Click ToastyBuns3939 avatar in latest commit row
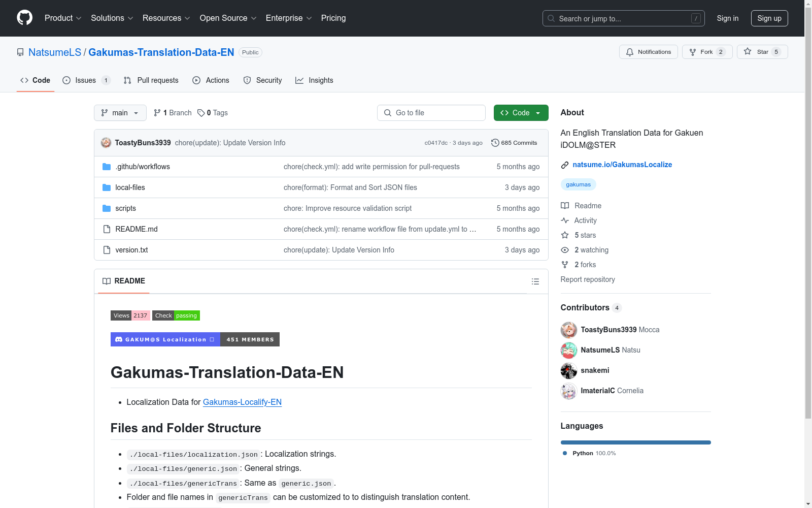The width and height of the screenshot is (812, 508). pos(106,143)
